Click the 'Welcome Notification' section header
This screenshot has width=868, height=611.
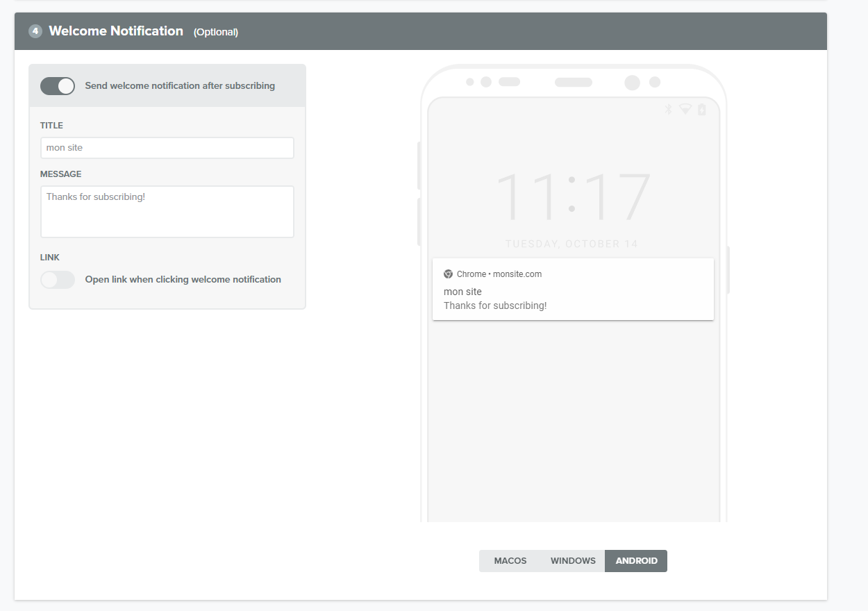tap(116, 31)
